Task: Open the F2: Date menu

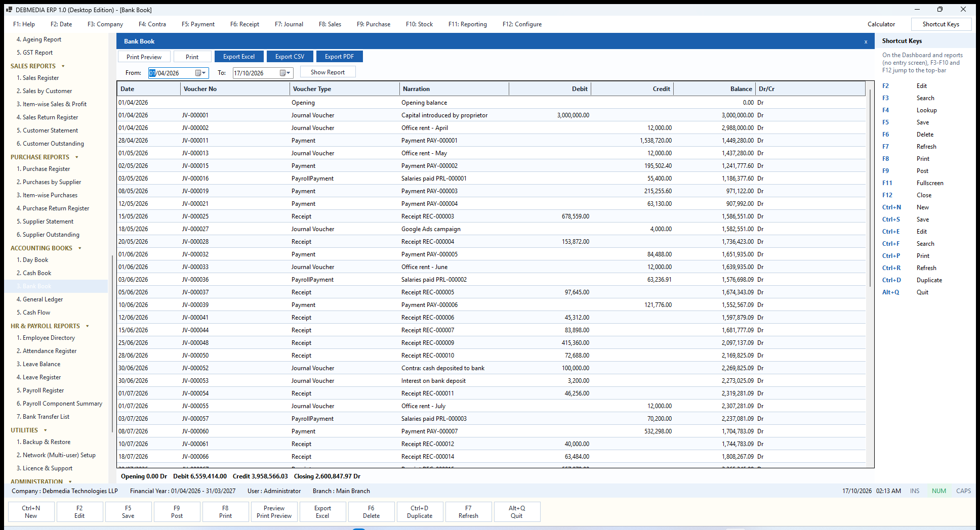Action: 61,24
